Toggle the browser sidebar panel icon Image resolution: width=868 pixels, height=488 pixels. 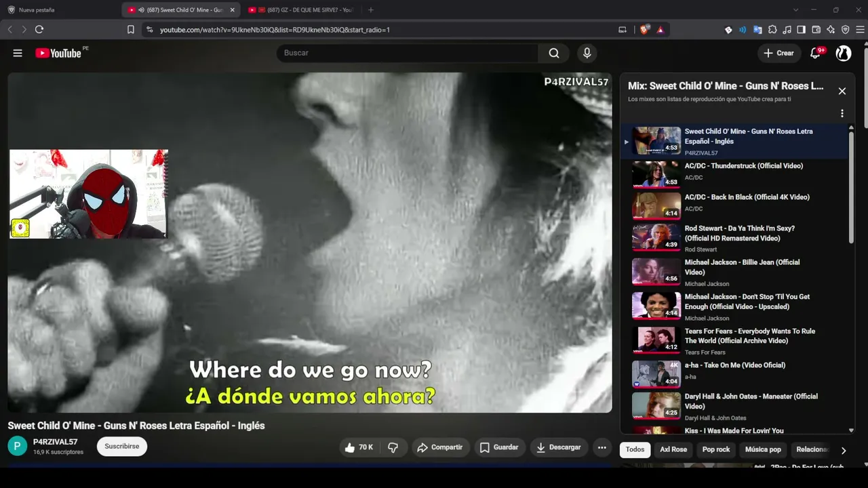tap(802, 29)
